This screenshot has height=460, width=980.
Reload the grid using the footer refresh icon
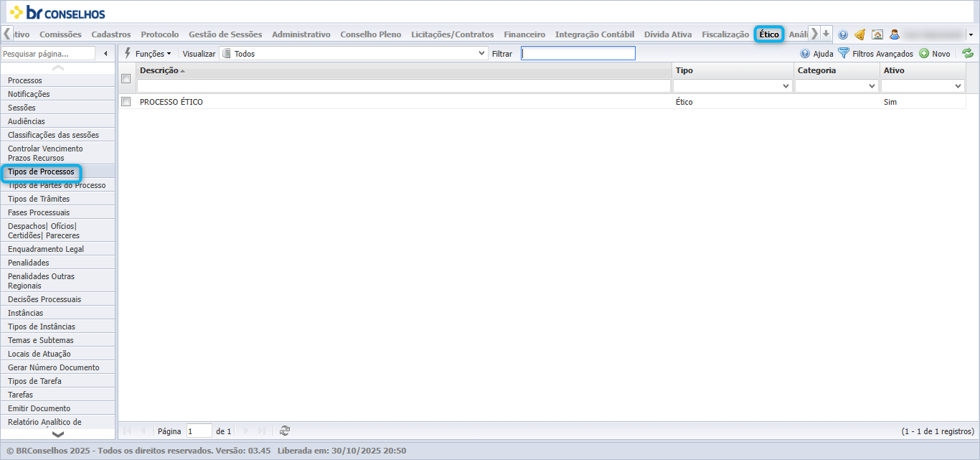pos(285,431)
